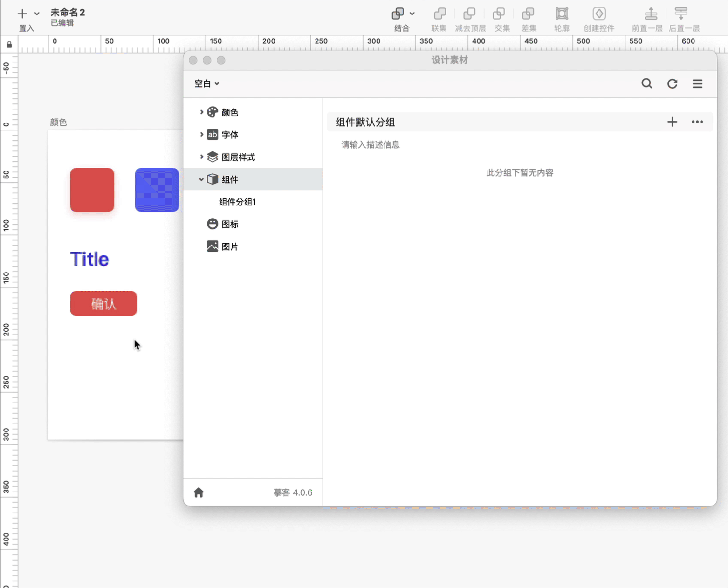Viewport: 728px width, 588px height.
Task: Click the 前置一层 bring forward icon
Action: pos(651,14)
